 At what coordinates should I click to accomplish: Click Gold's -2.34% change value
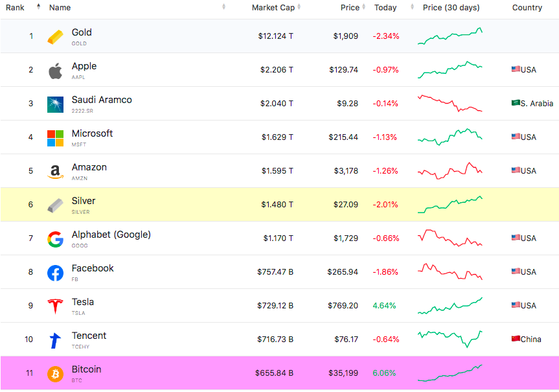click(x=386, y=36)
